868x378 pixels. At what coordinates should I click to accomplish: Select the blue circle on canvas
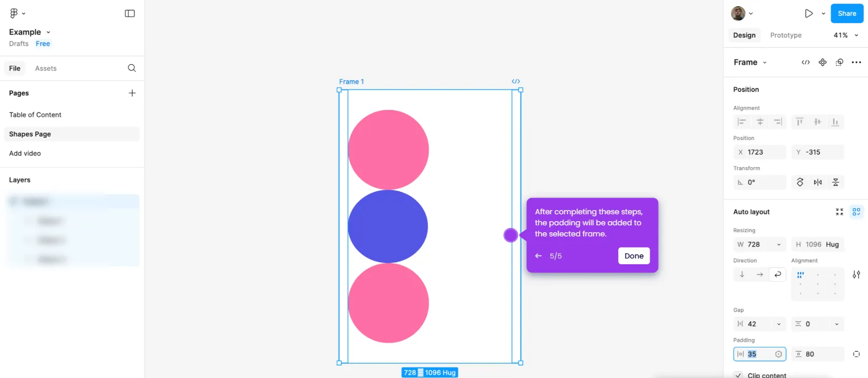(x=388, y=226)
